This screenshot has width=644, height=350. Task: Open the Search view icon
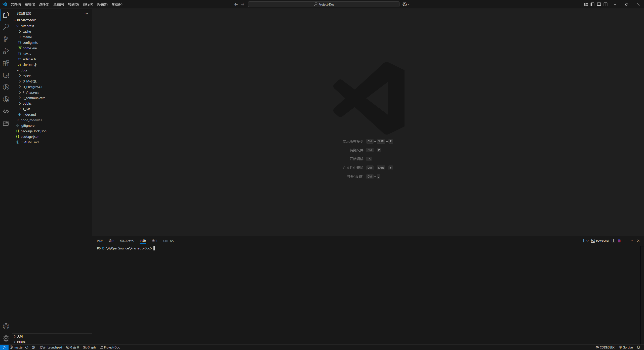pyautogui.click(x=6, y=27)
